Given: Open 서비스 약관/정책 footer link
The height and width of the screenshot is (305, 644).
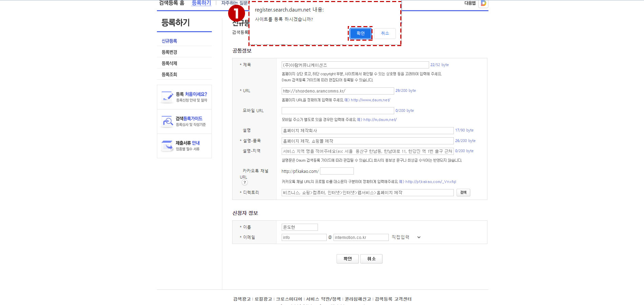Looking at the screenshot, I should pyautogui.click(x=323, y=299).
